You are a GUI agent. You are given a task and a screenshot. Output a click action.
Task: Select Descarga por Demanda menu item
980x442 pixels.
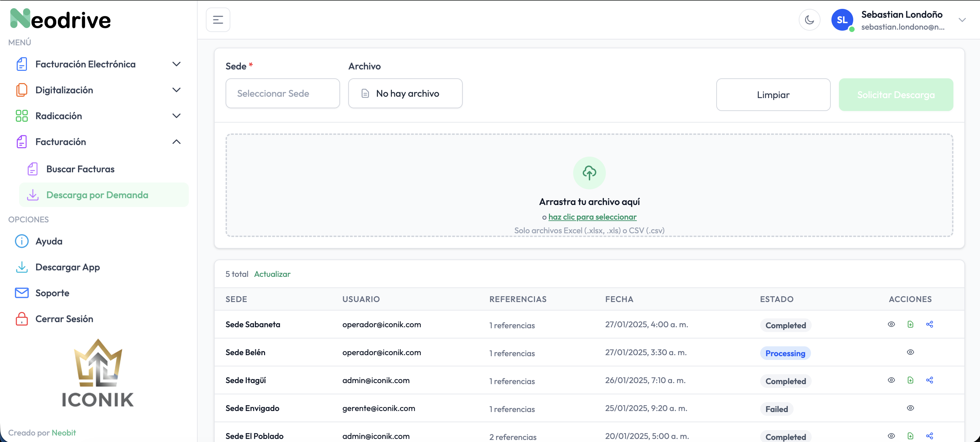(x=97, y=195)
